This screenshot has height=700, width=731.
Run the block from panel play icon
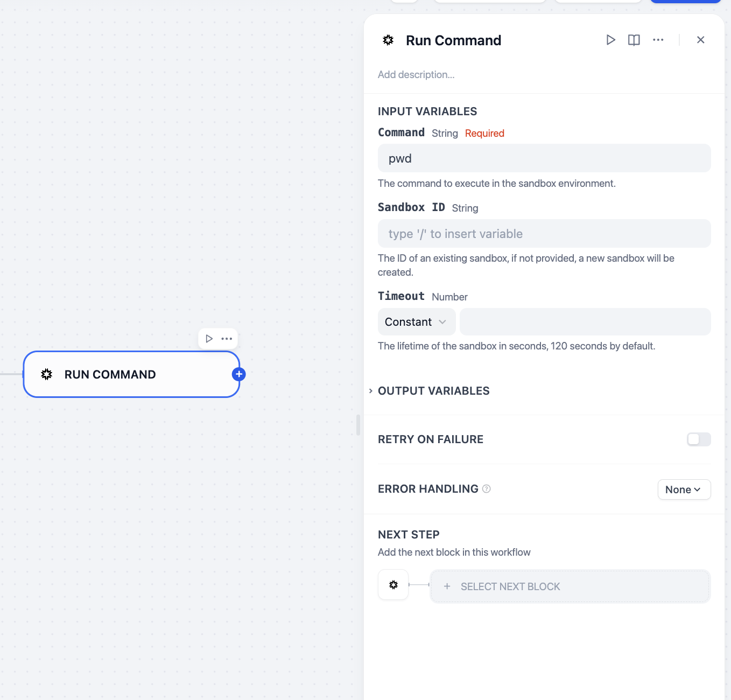tap(610, 40)
